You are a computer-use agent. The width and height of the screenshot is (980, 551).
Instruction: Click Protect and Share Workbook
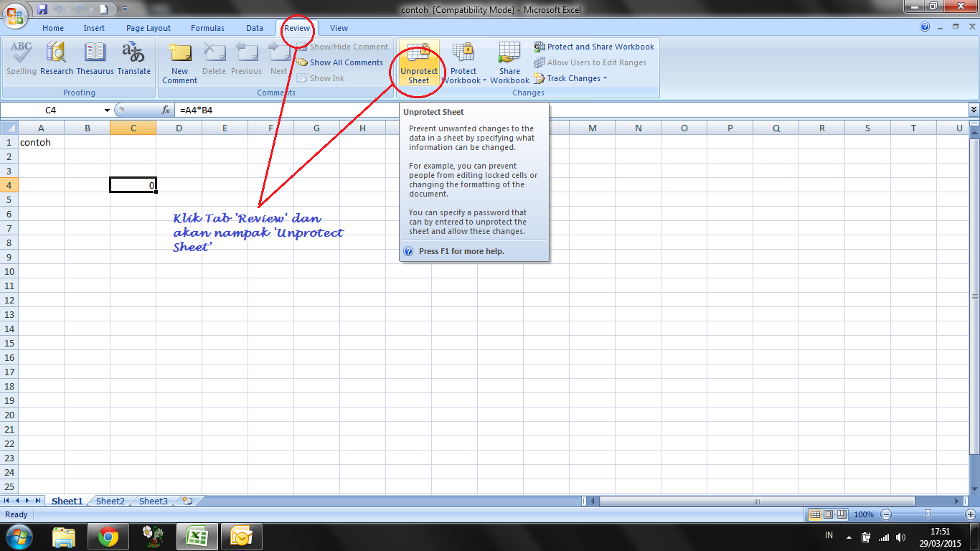click(594, 47)
